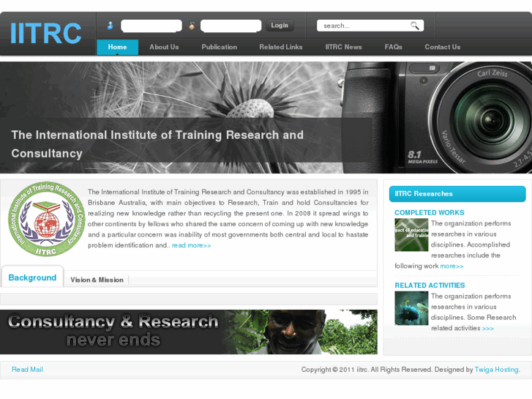Open the About Us menu item
532x399 pixels.
click(x=164, y=47)
